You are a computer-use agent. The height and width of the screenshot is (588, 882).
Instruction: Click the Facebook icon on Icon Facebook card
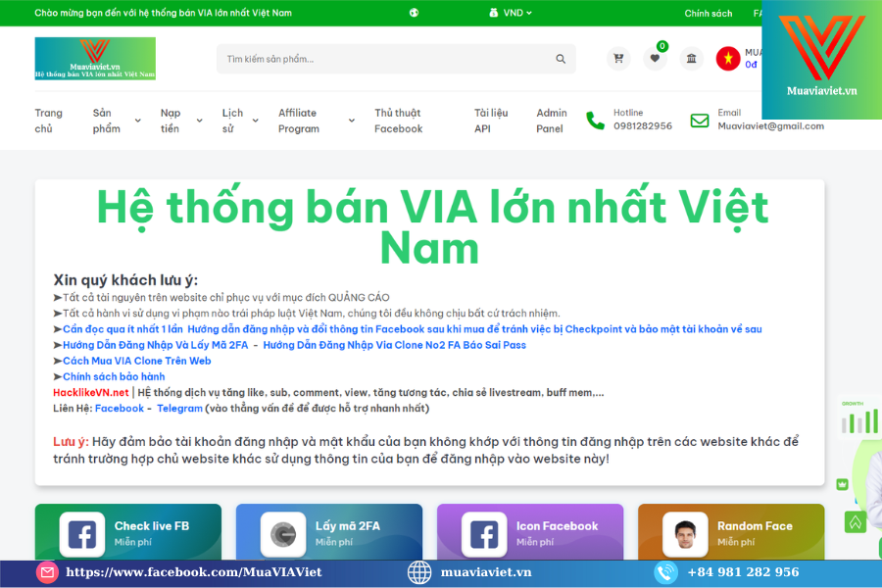[x=484, y=534]
